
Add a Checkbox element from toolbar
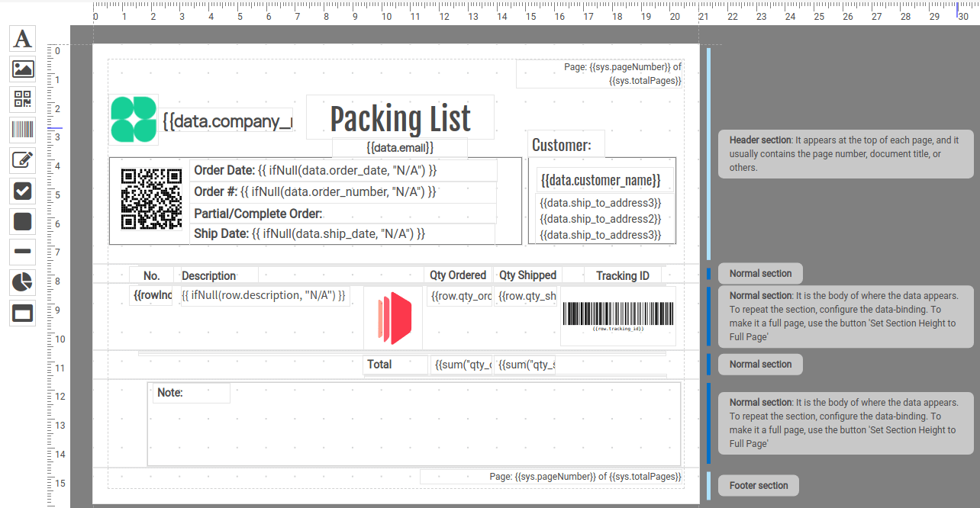coord(23,191)
